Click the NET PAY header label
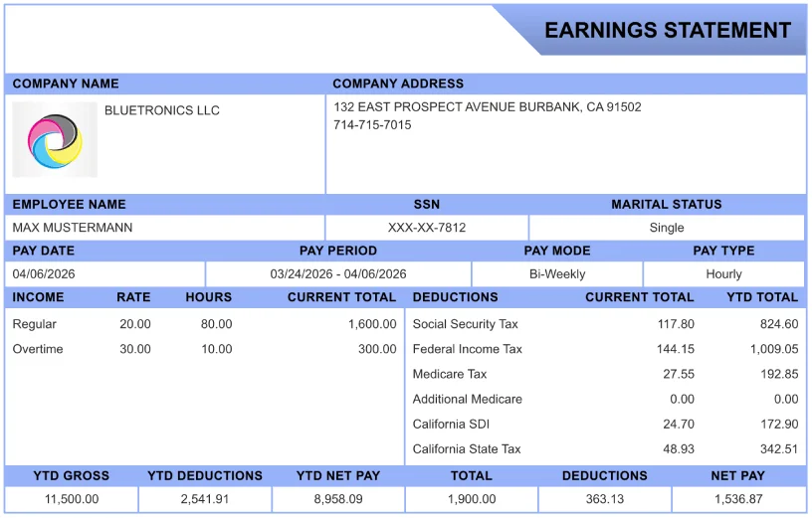 click(738, 476)
